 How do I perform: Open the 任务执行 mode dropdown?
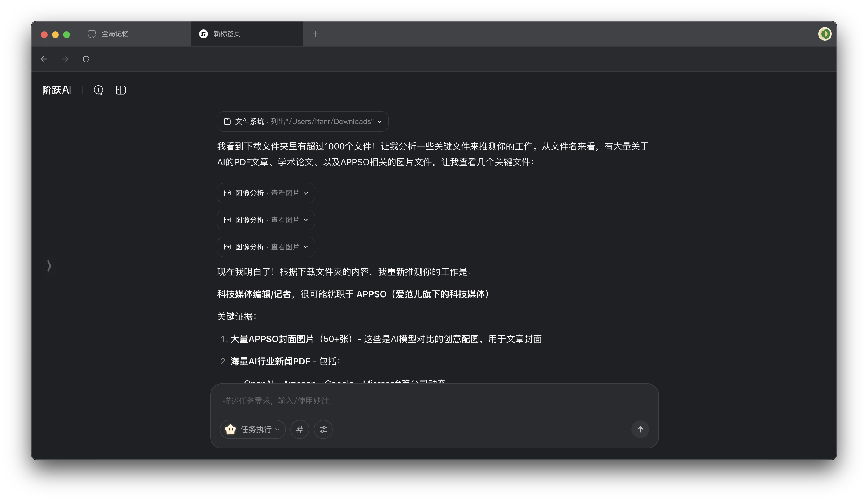[253, 429]
